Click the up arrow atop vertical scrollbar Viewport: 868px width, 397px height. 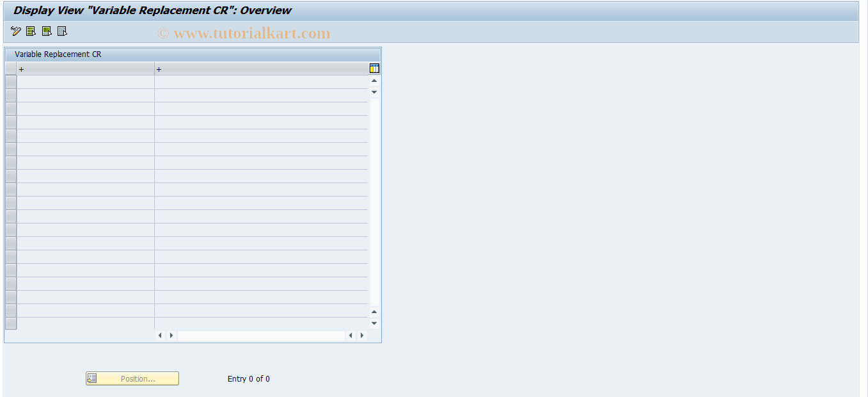(374, 81)
